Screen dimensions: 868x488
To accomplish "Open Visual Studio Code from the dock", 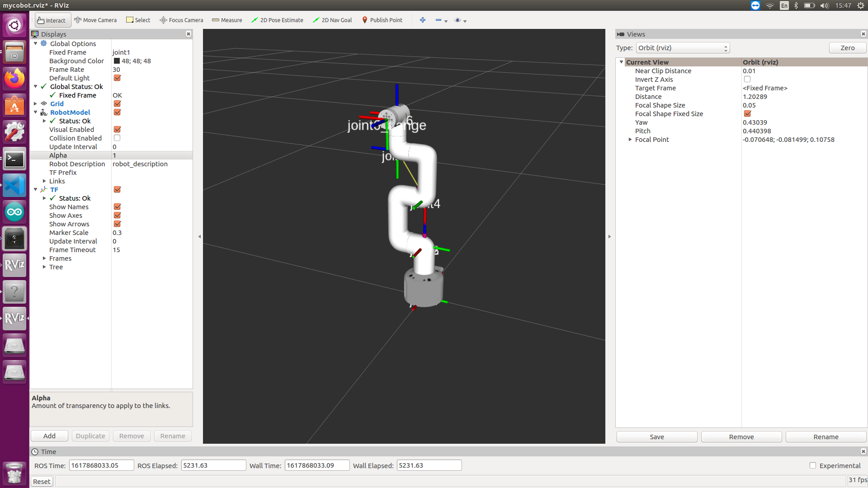I will [x=14, y=185].
